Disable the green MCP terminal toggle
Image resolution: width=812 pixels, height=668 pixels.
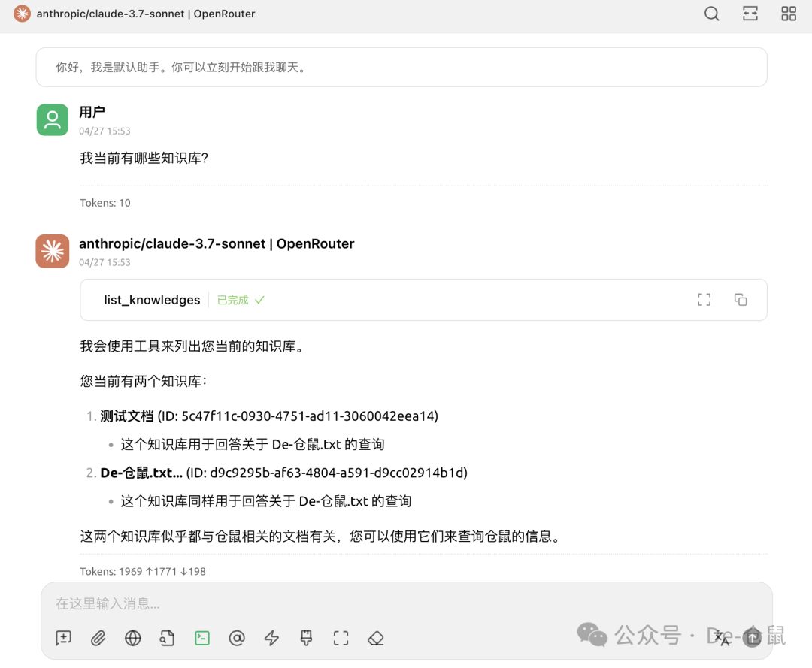pos(201,638)
